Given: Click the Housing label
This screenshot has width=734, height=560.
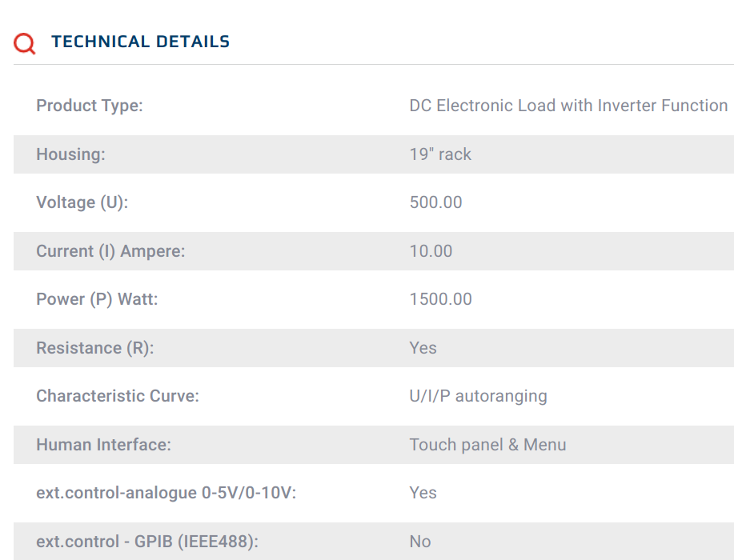Looking at the screenshot, I should point(70,154).
